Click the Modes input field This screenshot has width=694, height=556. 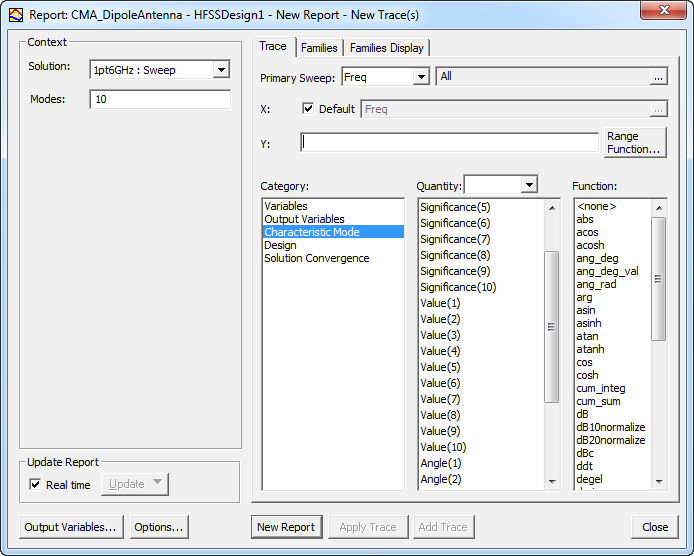click(160, 100)
